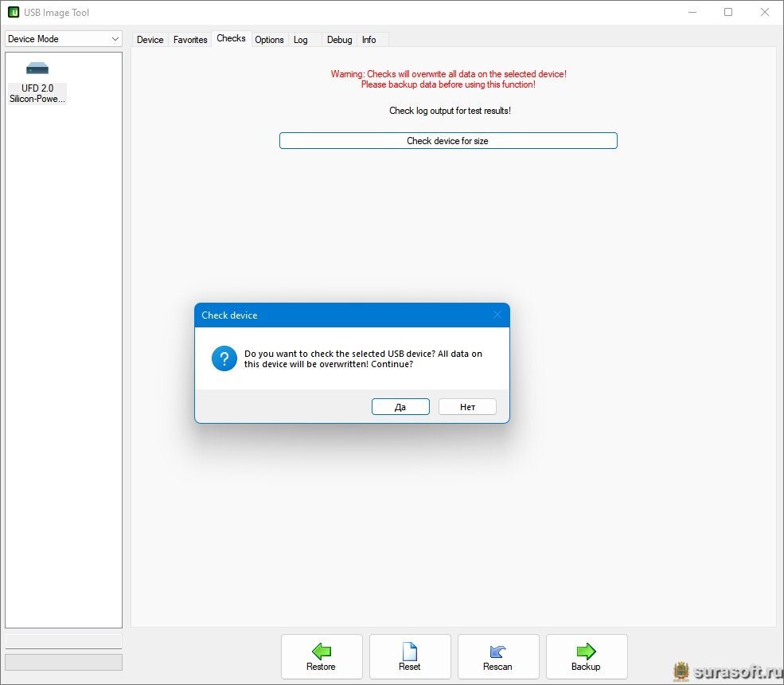Confirm with the Да button
This screenshot has width=784, height=685.
(400, 407)
